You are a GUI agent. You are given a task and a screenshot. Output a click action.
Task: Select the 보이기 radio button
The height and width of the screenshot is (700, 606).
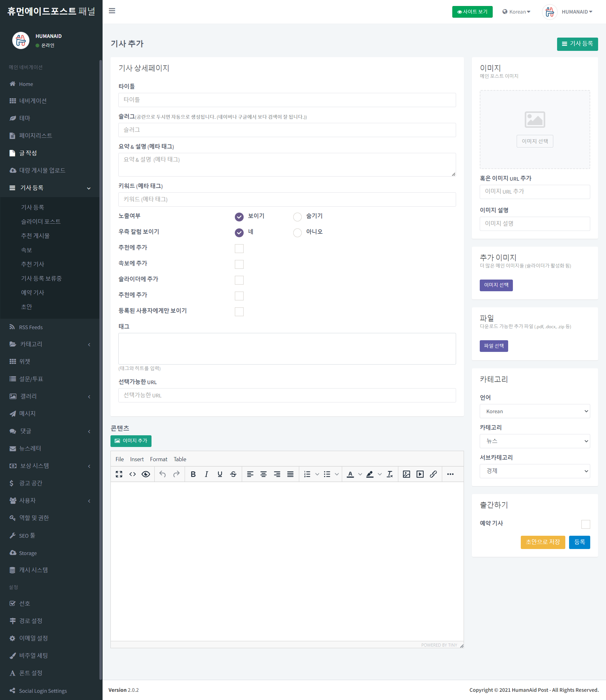(x=239, y=217)
